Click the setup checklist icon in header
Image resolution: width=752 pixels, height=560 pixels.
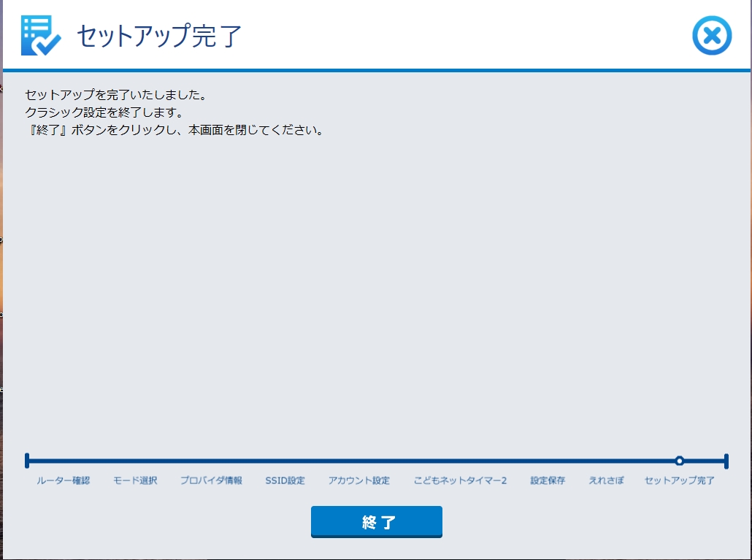41,35
